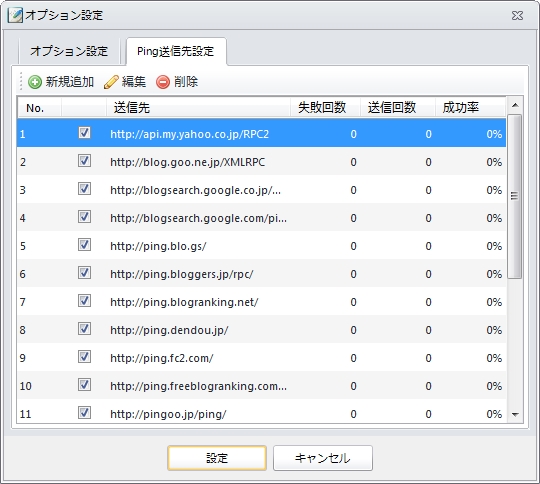This screenshot has width=540, height=484.
Task: Switch to the オプション設定 tab
Action: point(69,51)
